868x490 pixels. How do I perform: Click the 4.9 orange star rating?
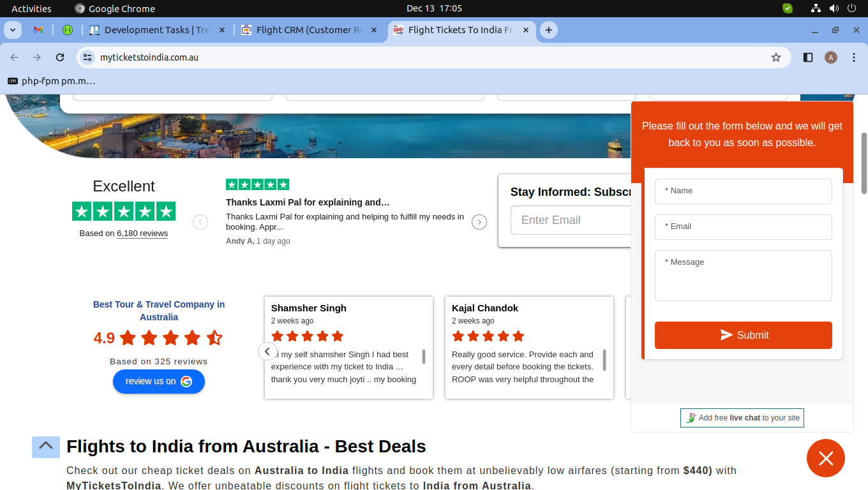tap(170, 338)
